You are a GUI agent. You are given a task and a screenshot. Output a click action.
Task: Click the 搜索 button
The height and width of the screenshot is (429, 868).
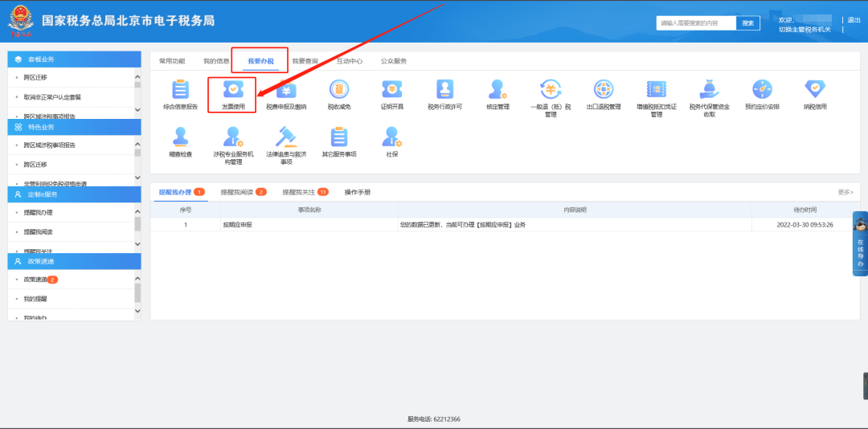[x=748, y=22]
